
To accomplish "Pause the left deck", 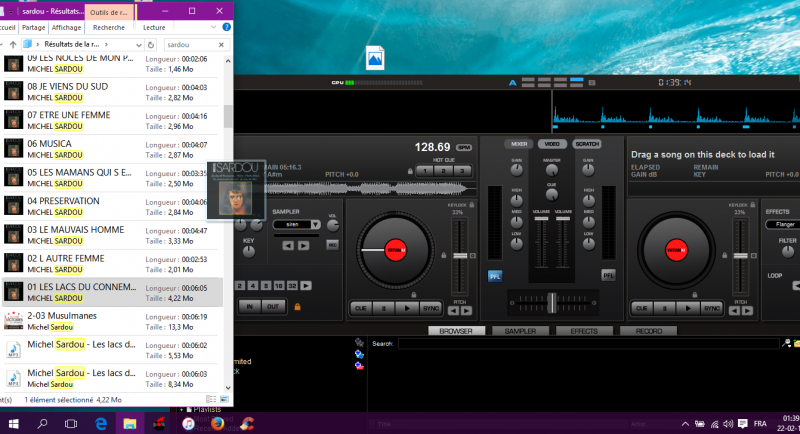I will pyautogui.click(x=384, y=308).
